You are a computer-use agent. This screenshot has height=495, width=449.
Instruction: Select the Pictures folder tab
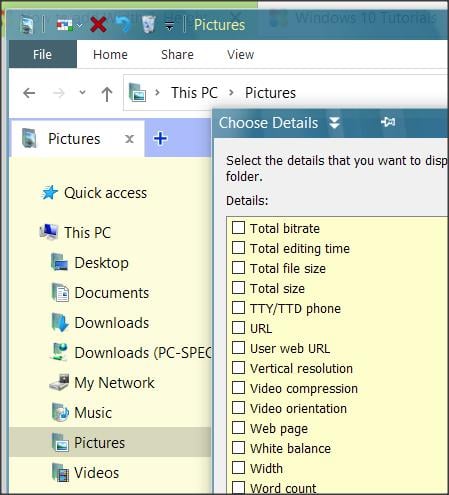point(78,139)
